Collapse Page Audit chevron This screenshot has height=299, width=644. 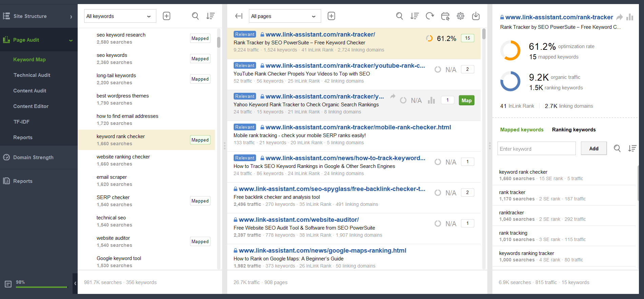71,40
